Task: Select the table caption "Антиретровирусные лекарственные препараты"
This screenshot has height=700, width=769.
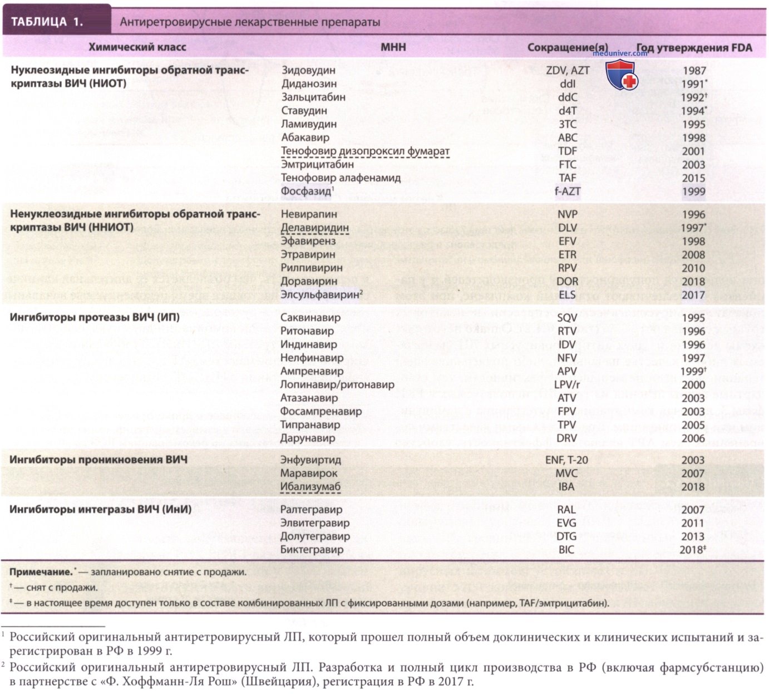Action: (250, 23)
